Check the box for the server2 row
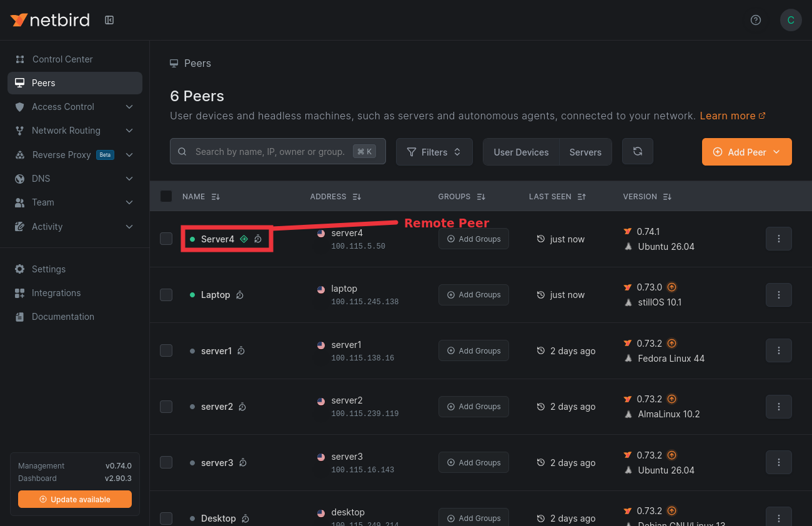 pyautogui.click(x=166, y=407)
